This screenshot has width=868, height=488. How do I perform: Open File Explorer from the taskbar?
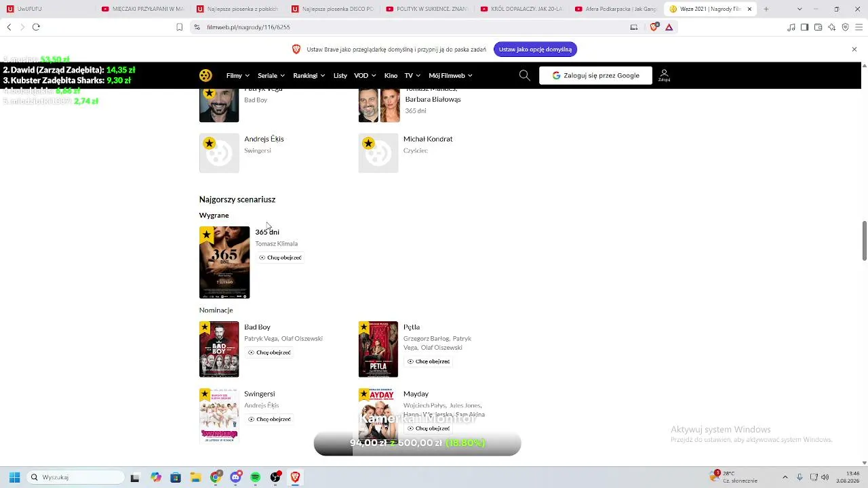(195, 477)
